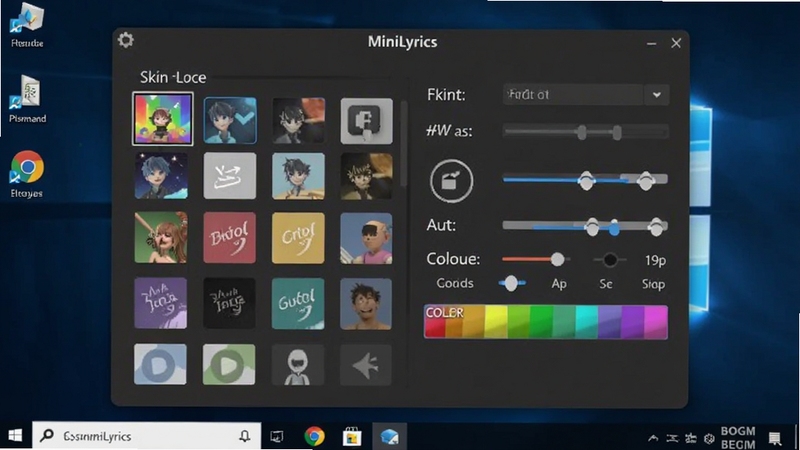Pick the yellow color swatch
This screenshot has width=800, height=450.
tap(495, 322)
